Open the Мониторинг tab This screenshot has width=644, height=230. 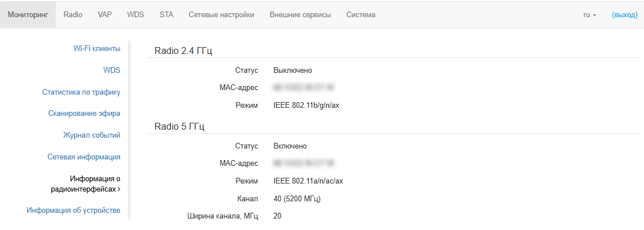pos(28,15)
